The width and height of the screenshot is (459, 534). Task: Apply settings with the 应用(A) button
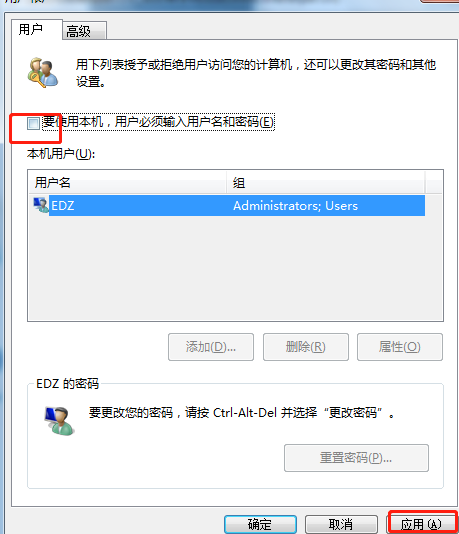tap(422, 524)
